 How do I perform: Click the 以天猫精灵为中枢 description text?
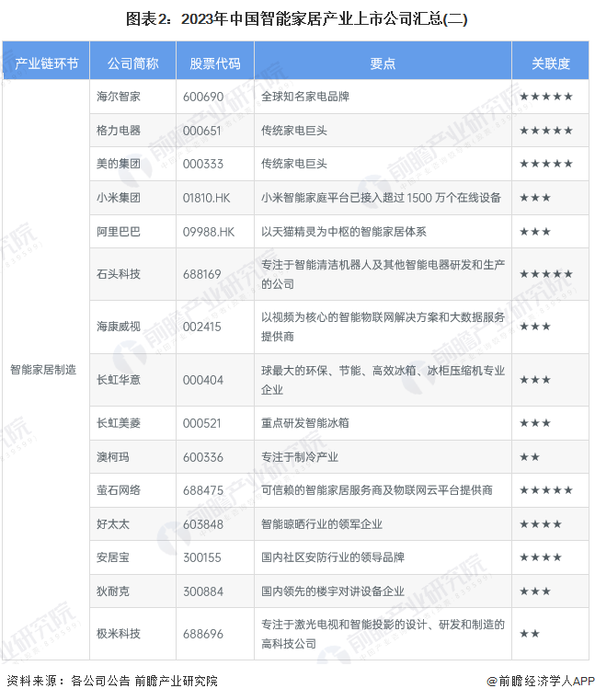coord(344,232)
